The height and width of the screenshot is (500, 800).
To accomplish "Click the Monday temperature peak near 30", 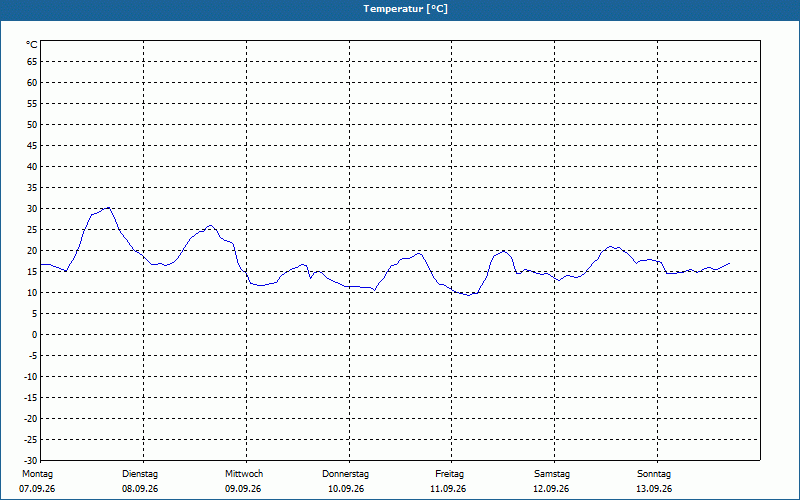I will coord(108,208).
